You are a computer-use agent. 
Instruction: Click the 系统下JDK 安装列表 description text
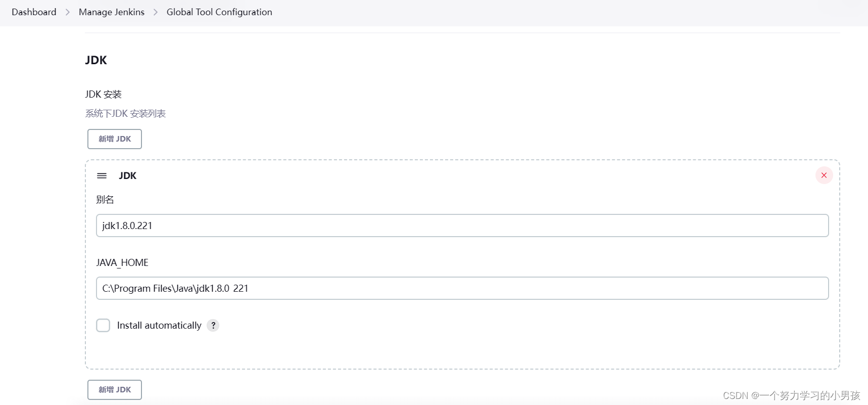coord(126,113)
